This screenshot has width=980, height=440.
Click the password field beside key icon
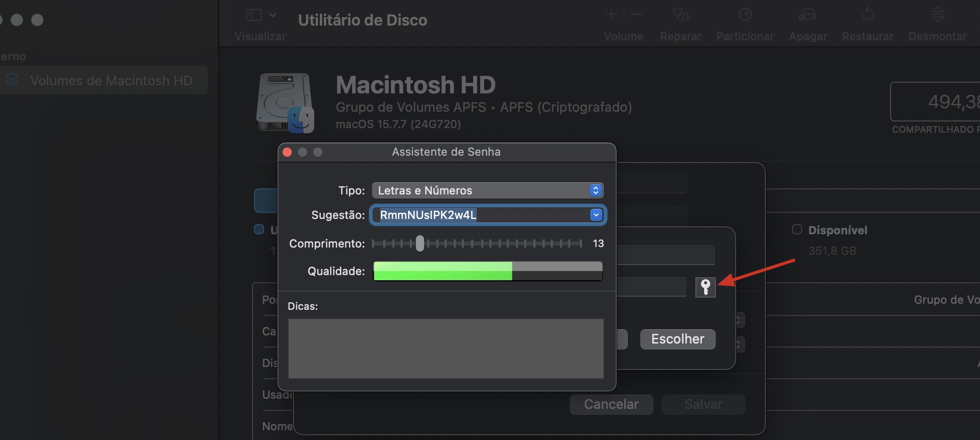point(651,287)
